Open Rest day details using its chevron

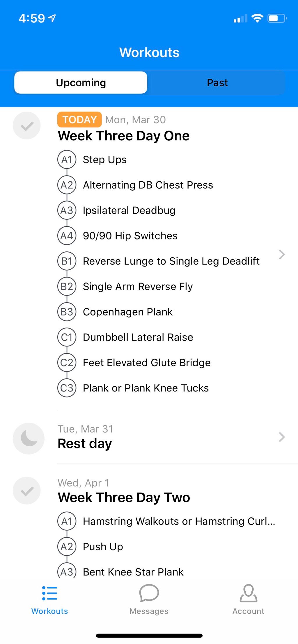click(281, 437)
